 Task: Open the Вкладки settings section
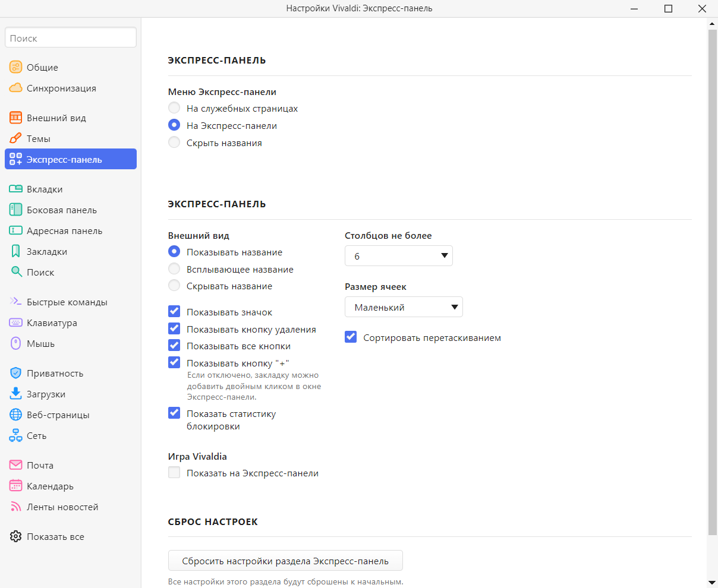click(x=71, y=189)
